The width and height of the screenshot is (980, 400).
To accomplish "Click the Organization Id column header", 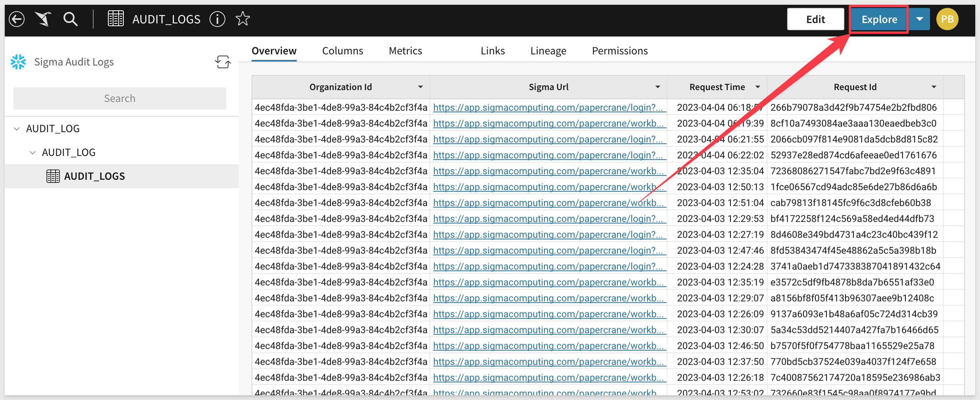I will coord(341,87).
